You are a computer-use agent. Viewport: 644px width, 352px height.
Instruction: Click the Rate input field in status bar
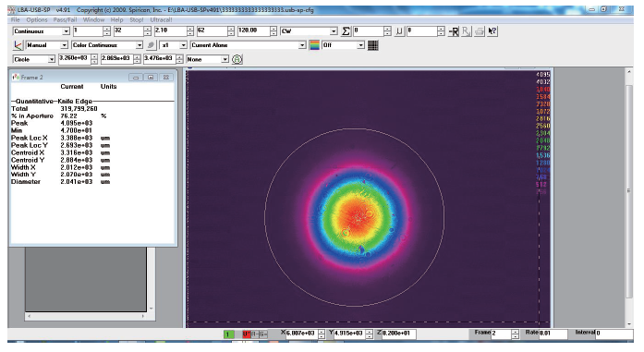(x=553, y=334)
